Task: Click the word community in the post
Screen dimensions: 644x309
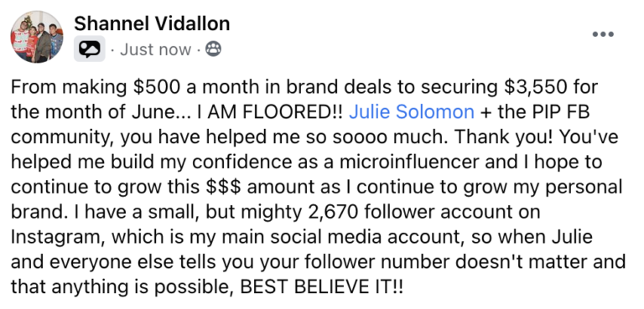Action: tap(62, 137)
